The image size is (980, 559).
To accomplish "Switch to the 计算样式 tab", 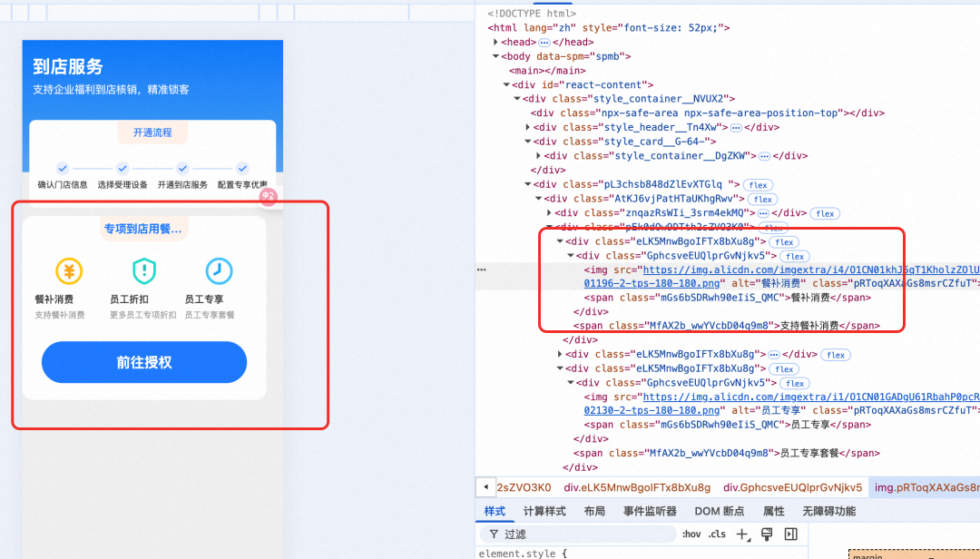I will pos(544,511).
